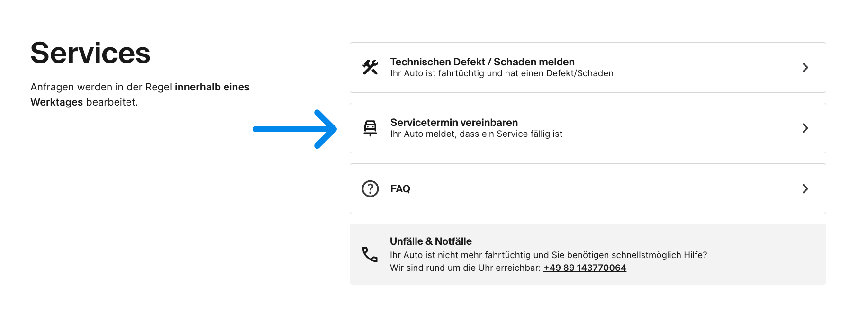Open the FAQ label
Image resolution: width=868 pixels, height=322 pixels.
click(400, 188)
